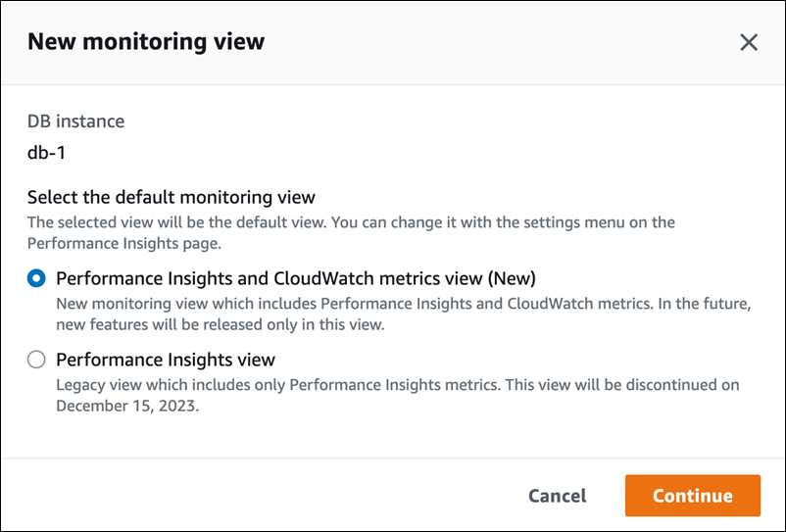Click the db-1 instance name
The width and height of the screenshot is (786, 532).
point(47,152)
